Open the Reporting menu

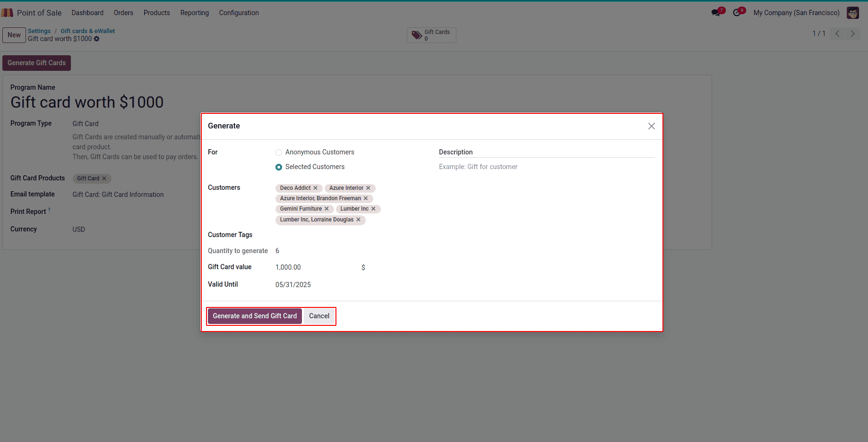pyautogui.click(x=195, y=13)
